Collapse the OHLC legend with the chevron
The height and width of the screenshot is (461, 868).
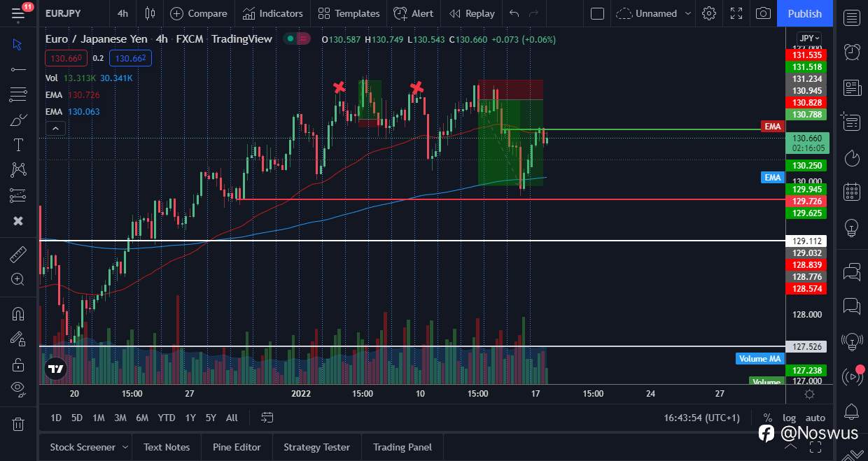click(55, 128)
